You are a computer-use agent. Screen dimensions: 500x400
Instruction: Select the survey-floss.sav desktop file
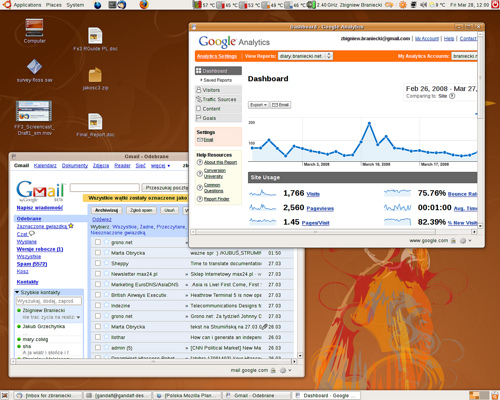click(x=34, y=71)
